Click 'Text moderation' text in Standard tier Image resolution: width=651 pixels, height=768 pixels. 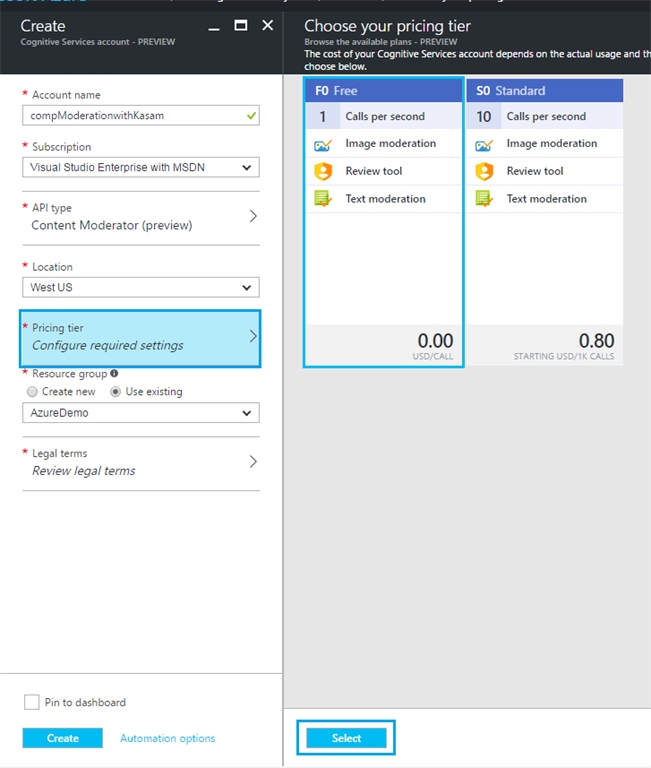point(547,199)
